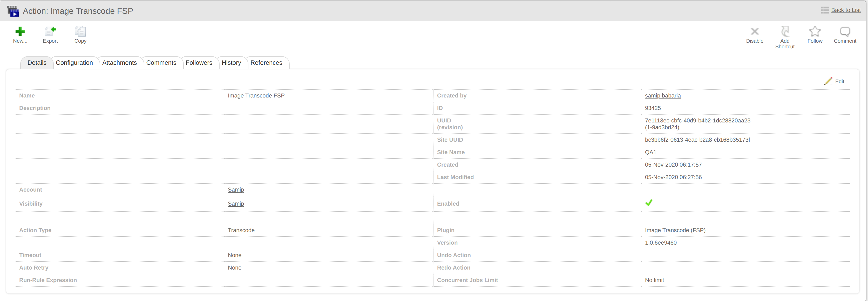Click the list icon beside Back to List
This screenshot has width=868, height=301.
(x=825, y=10)
